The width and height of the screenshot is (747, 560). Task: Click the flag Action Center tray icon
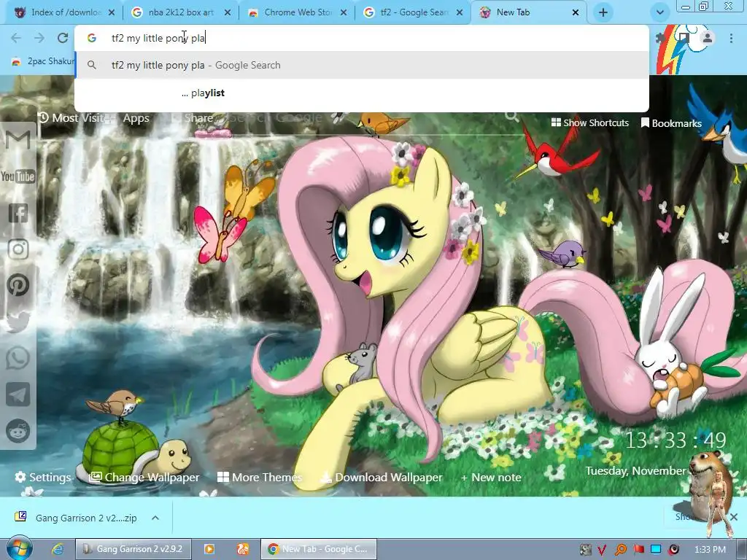point(638,550)
